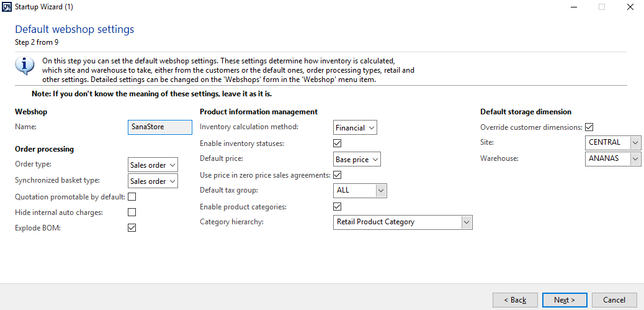Image resolution: width=644 pixels, height=310 pixels.
Task: Uncheck Override customer dimensions checkbox
Action: point(589,127)
